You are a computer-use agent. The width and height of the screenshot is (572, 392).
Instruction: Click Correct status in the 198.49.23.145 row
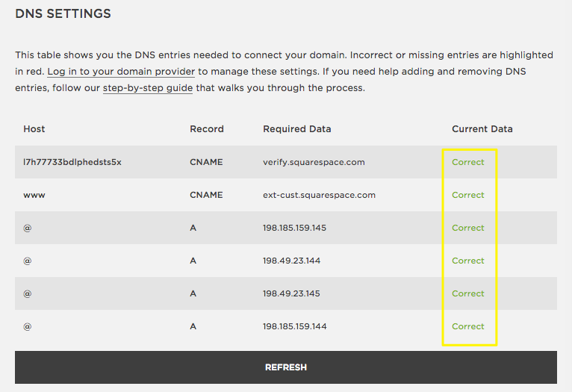click(x=468, y=293)
